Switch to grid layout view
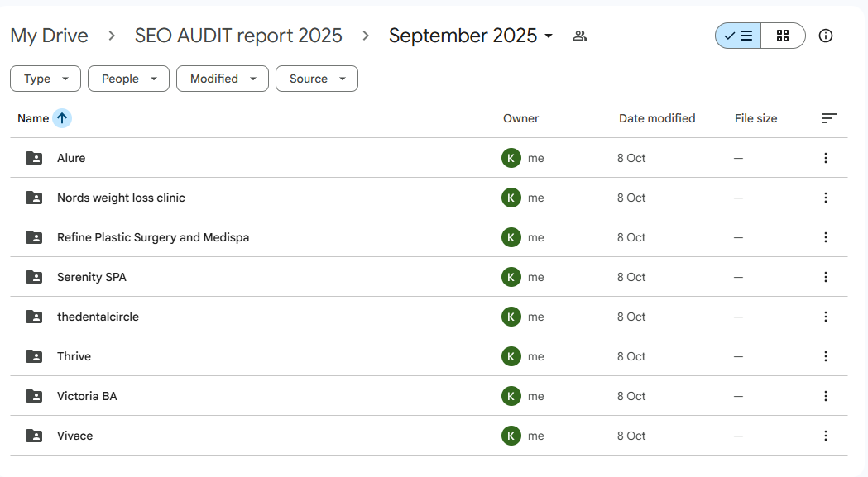 [x=783, y=36]
